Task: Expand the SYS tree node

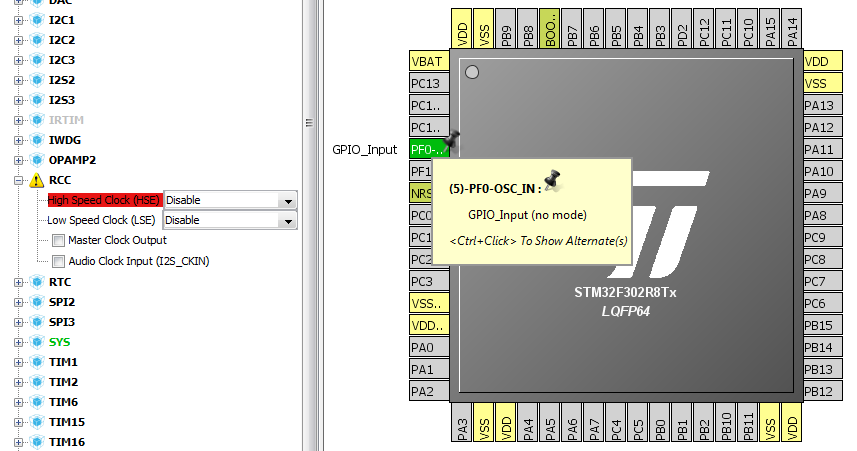Action: (x=19, y=342)
